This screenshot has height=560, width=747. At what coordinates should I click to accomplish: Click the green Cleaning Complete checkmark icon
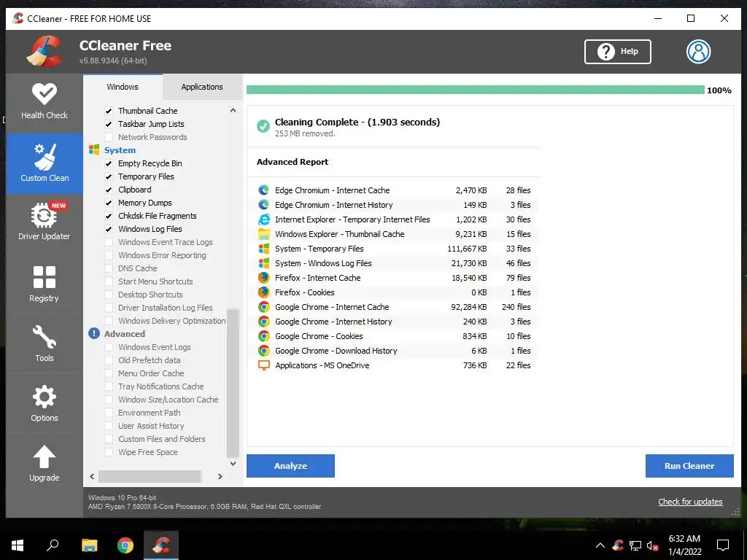263,126
